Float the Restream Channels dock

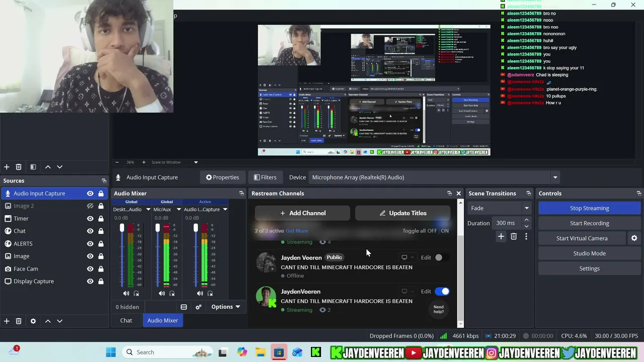[x=449, y=194]
